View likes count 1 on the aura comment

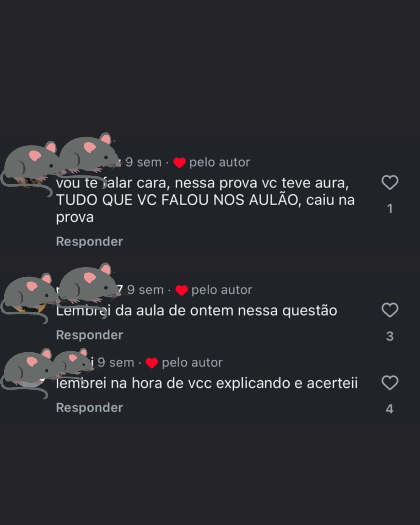click(390, 209)
